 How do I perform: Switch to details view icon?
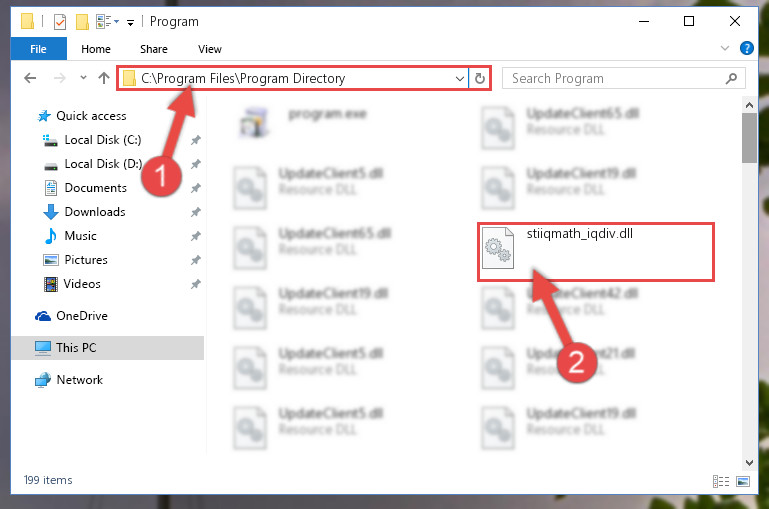click(720, 481)
